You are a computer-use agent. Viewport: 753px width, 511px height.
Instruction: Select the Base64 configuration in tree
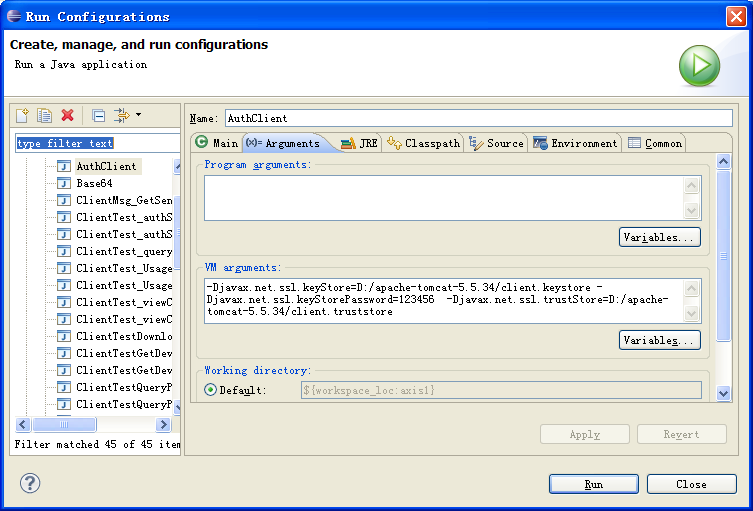(94, 183)
